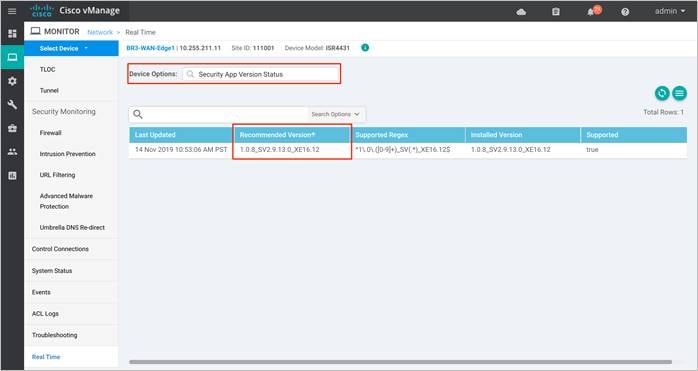698x371 pixels.
Task: Open Umbrella DNS Re-direct
Action: pos(72,227)
